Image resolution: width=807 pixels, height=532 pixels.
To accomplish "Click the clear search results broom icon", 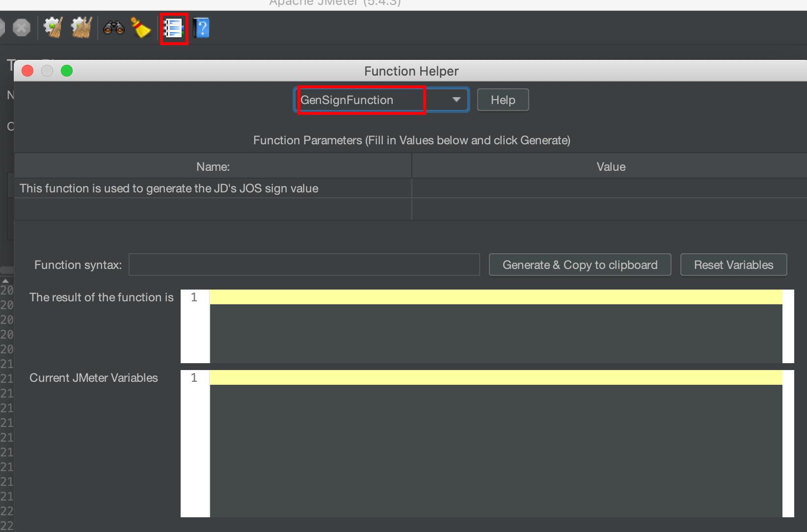I will (x=141, y=27).
